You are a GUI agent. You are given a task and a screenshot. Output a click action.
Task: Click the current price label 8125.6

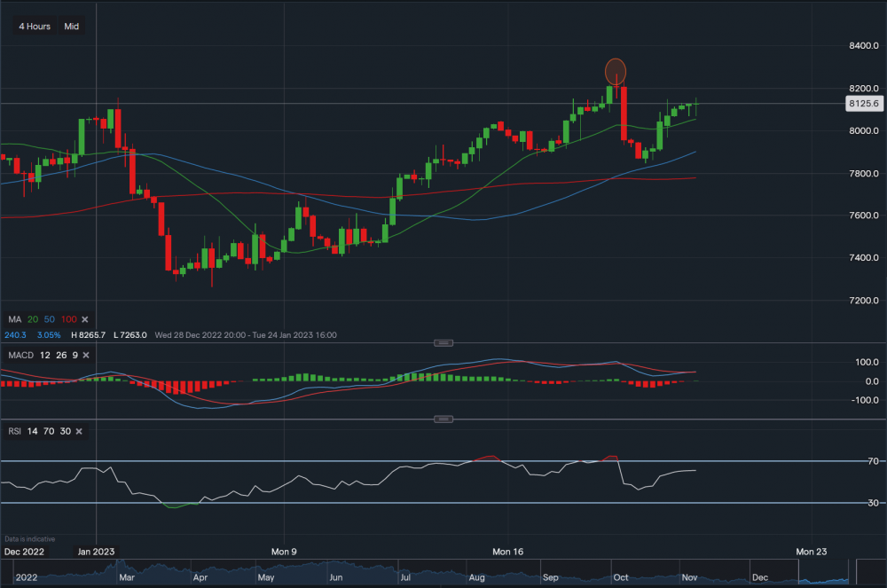tap(863, 104)
